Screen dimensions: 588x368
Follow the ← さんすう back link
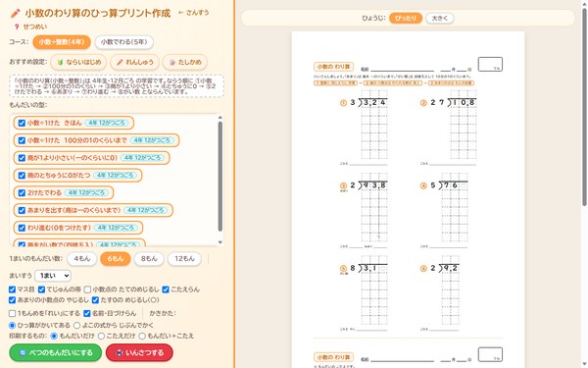click(193, 13)
